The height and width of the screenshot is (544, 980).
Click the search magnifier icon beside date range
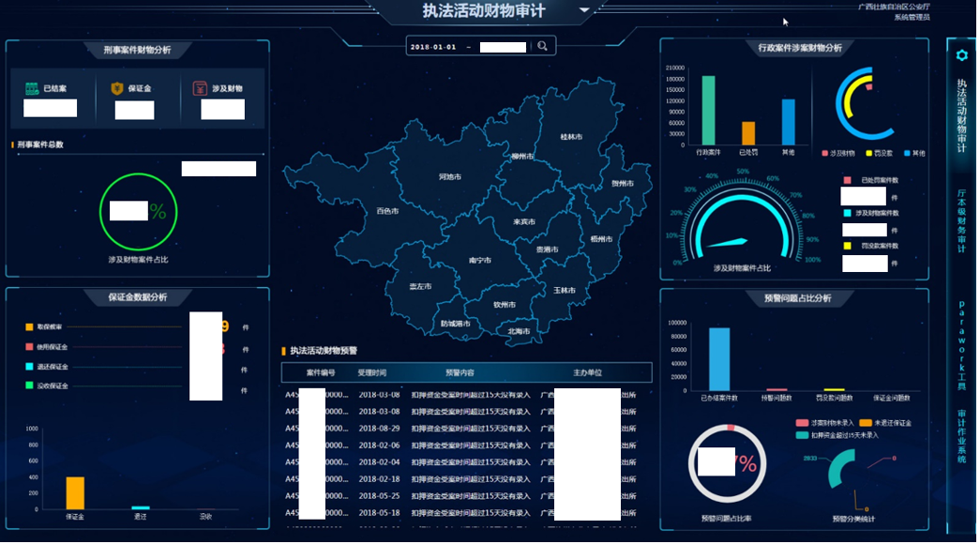[x=542, y=46]
